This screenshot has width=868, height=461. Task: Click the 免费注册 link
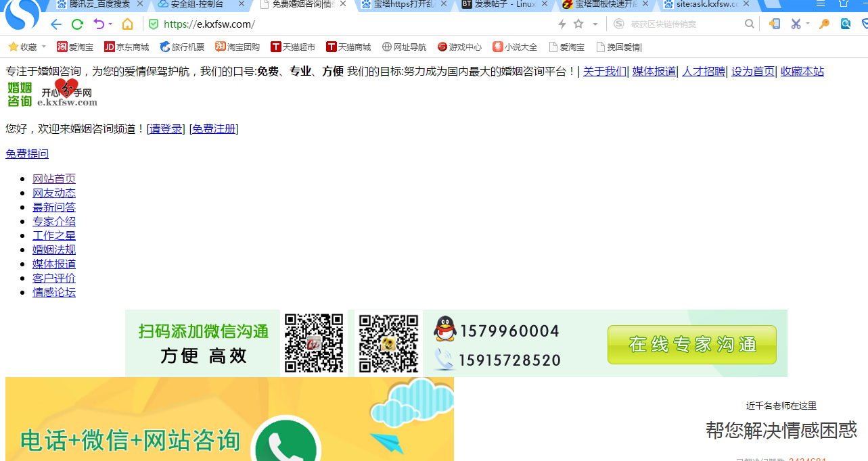[x=214, y=128]
